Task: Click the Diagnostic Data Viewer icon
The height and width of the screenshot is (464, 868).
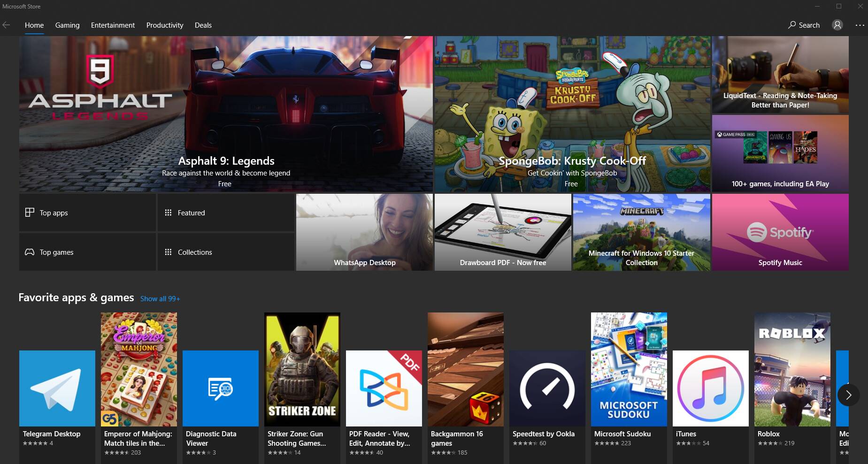Action: pos(221,388)
